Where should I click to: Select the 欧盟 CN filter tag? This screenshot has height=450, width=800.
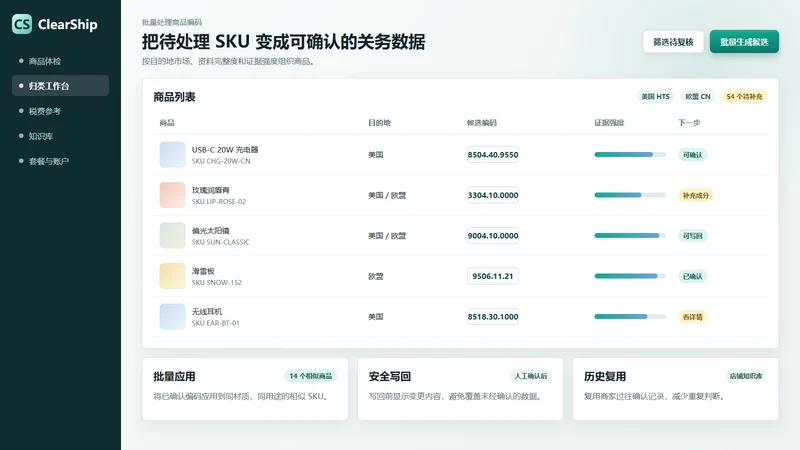[x=697, y=96]
